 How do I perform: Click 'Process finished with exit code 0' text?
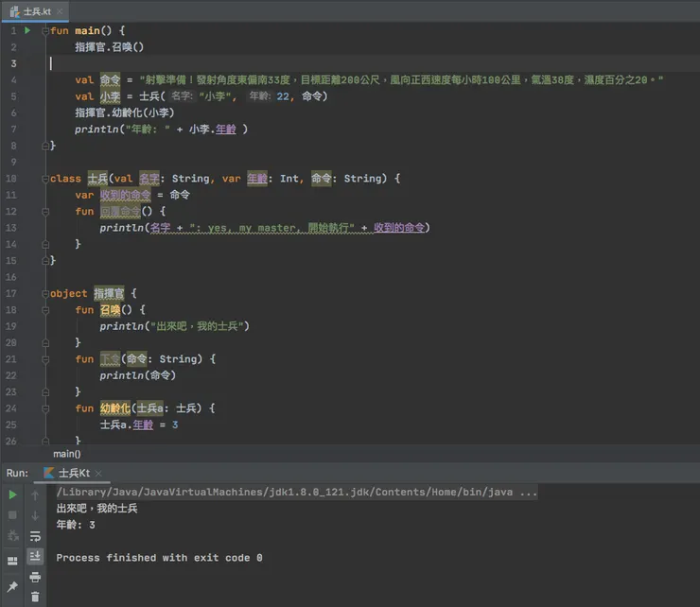(159, 558)
